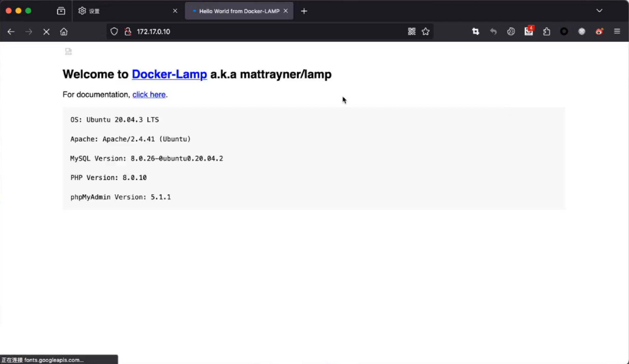This screenshot has height=364, width=629.
Task: Close the Hello World from Docker-LAMP tab
Action: [x=286, y=11]
